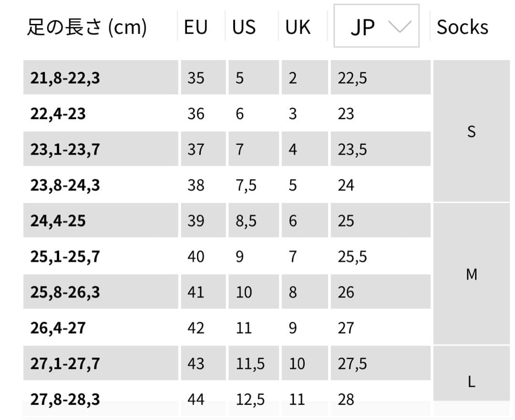
Task: Select the US column header
Action: pos(244,27)
